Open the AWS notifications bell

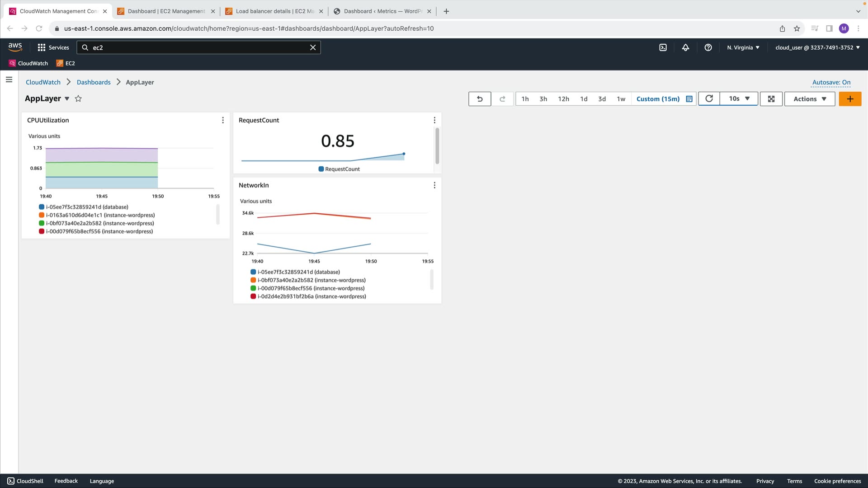(685, 47)
